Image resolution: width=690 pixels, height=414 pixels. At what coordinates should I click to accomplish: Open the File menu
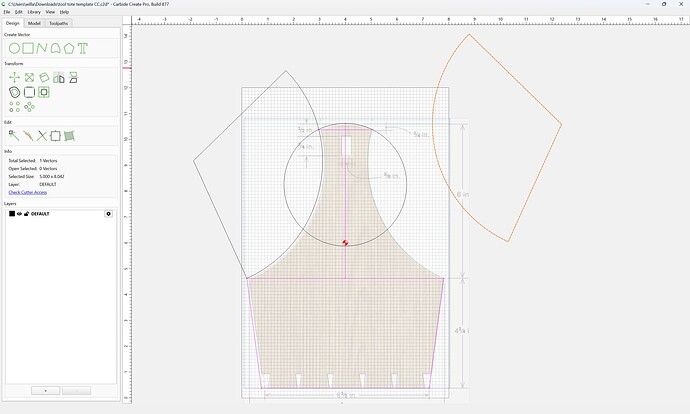(x=7, y=12)
